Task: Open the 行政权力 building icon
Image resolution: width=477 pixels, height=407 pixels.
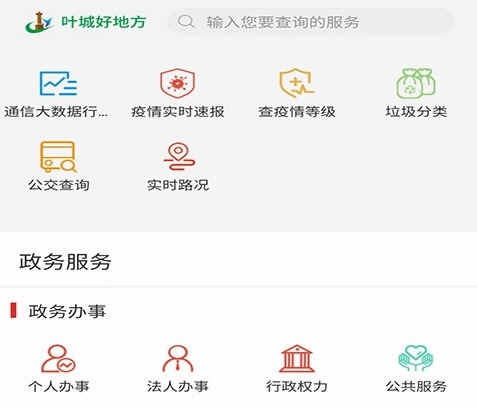Action: 297,359
